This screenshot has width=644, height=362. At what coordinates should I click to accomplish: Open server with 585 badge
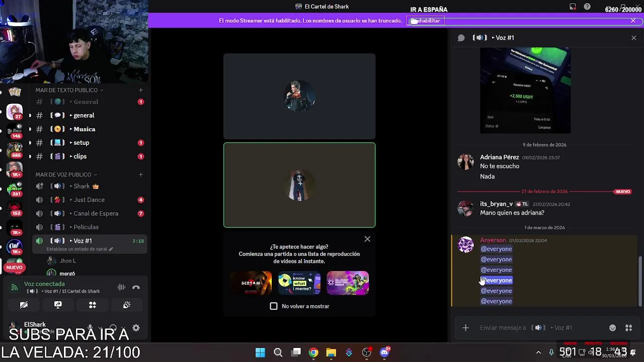click(x=15, y=150)
